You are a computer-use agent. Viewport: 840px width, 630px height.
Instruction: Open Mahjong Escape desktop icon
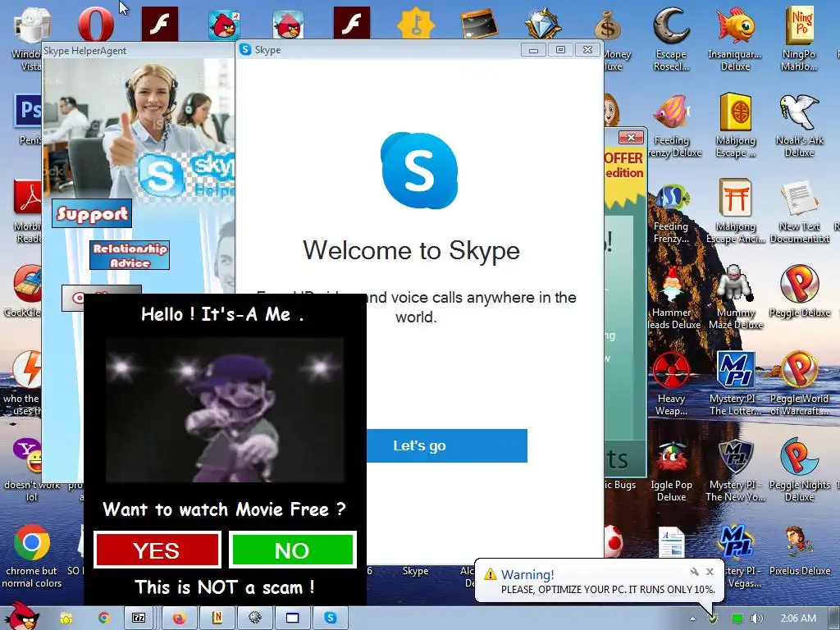[735, 112]
